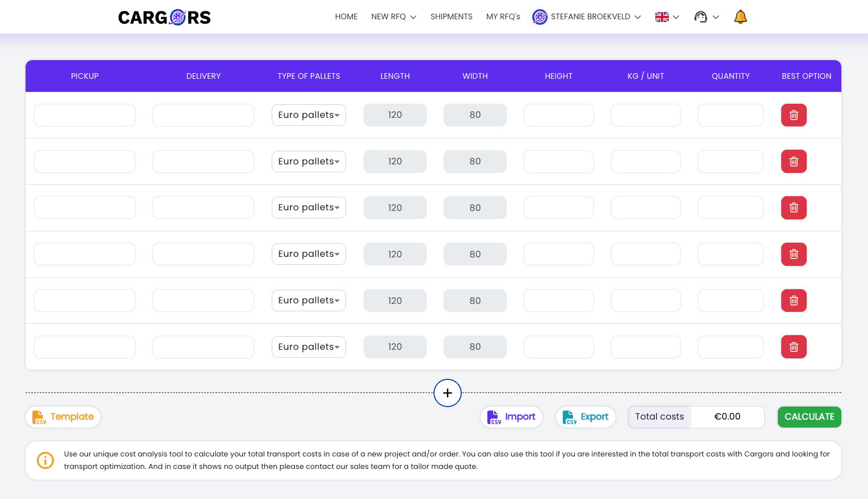Click the sixth row Height field
Viewport: 868px width, 499px height.
[559, 347]
